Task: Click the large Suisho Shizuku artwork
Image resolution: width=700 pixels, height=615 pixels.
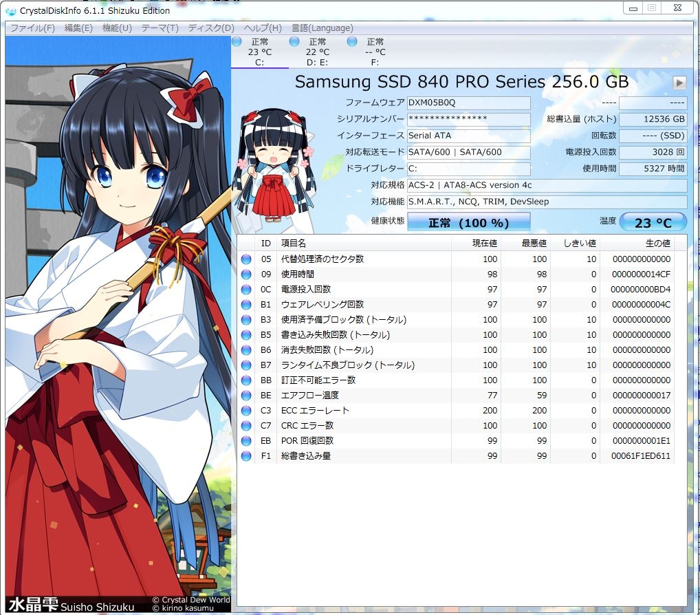Action: [118, 324]
